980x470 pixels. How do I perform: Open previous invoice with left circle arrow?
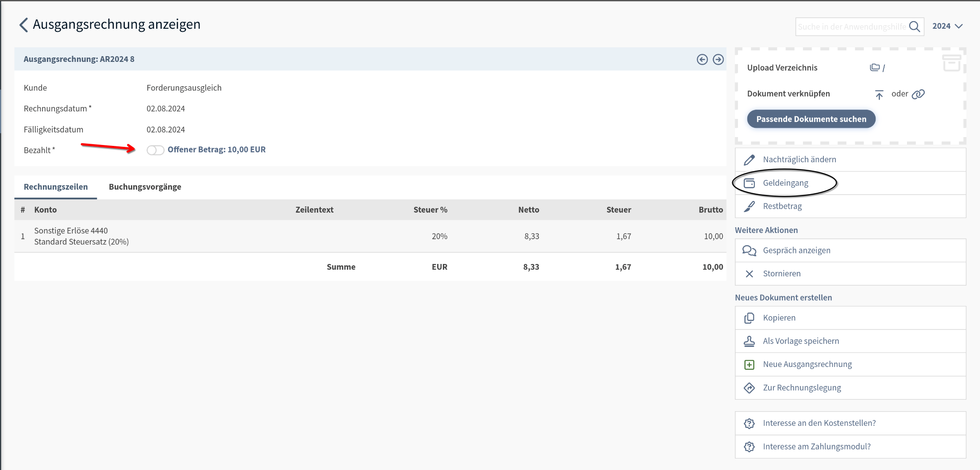click(702, 59)
